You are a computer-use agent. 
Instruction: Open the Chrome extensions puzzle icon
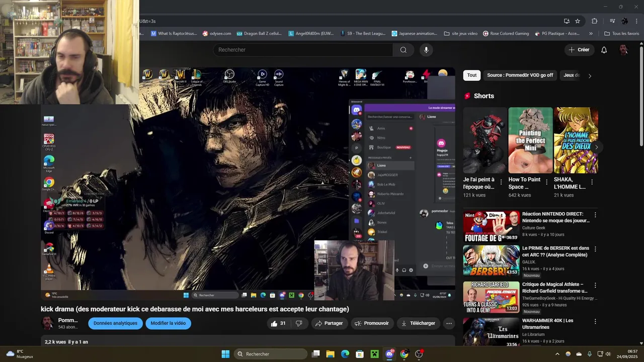(x=595, y=21)
